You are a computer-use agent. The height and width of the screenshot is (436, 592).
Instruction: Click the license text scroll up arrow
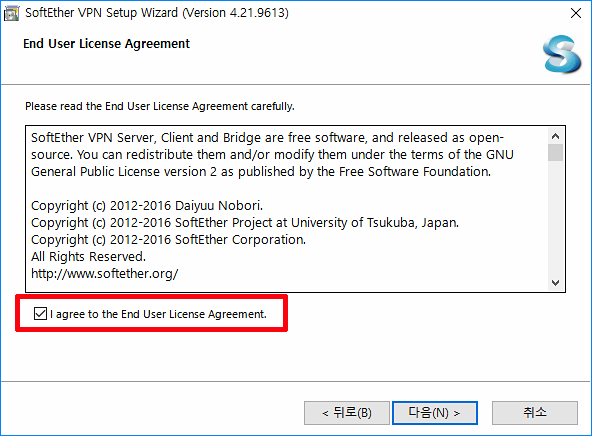pyautogui.click(x=555, y=136)
